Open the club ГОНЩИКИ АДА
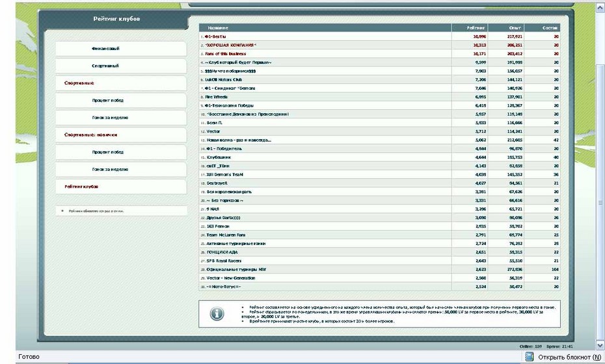Viewport: 605px width, 364px height. [x=222, y=253]
